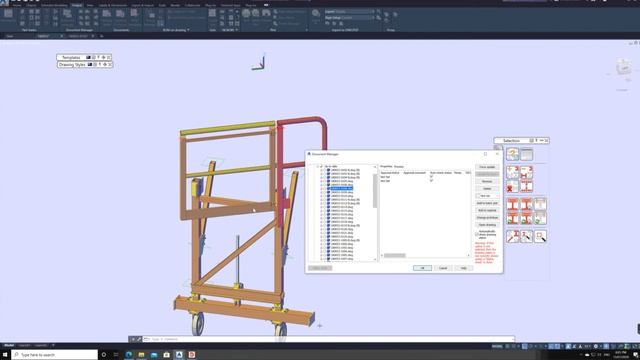Screen dimensions: 640x360
Task: Click Add to batch plot button
Action: (487, 203)
